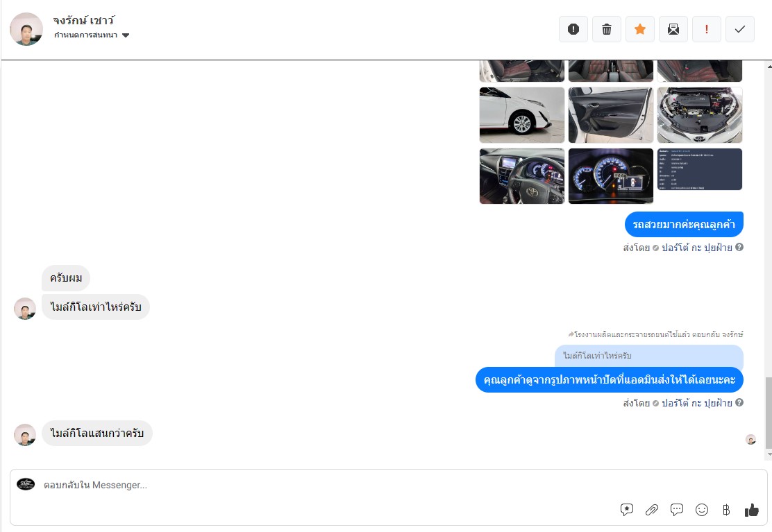Open saved replies speech bubble star icon

[x=627, y=510]
